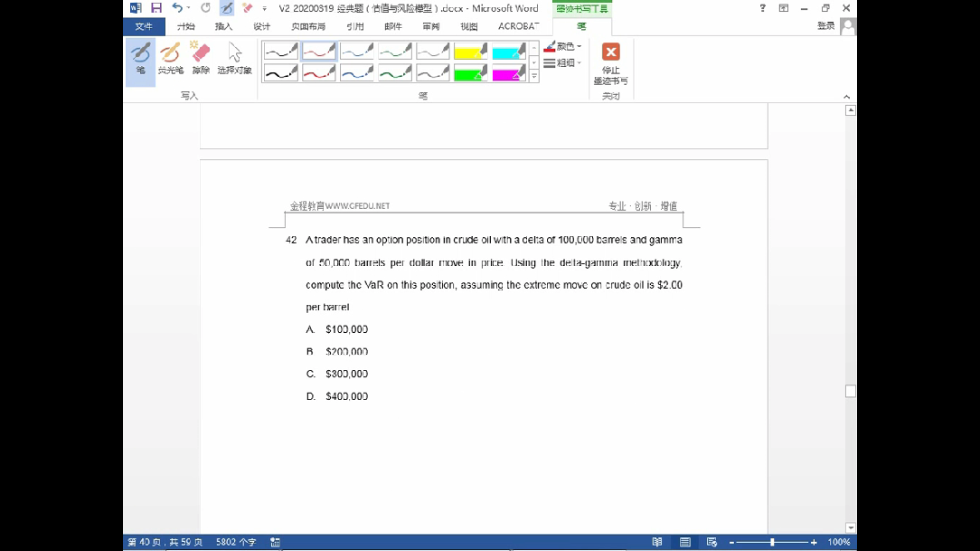Image resolution: width=980 pixels, height=551 pixels.
Task: Open the pen Thickness (粗细) dropdown
Action: point(563,63)
